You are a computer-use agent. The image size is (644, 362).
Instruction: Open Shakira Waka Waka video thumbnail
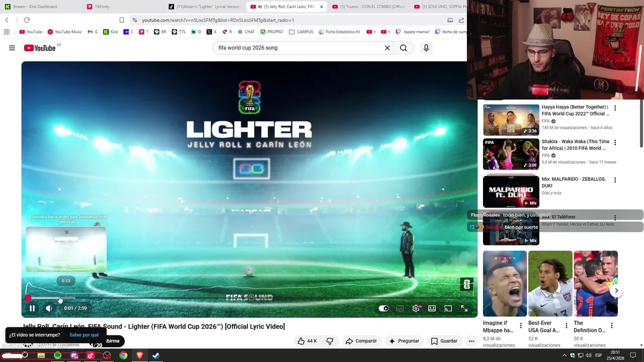[x=511, y=154]
